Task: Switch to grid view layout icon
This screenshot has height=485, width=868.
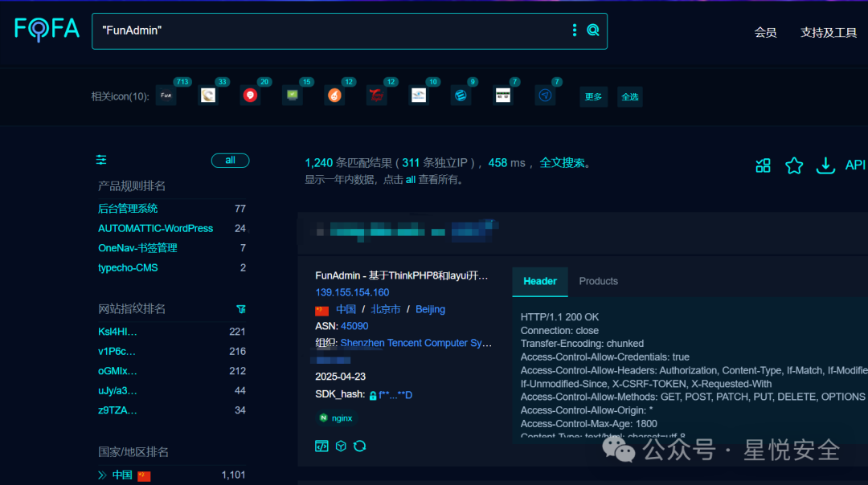Action: (763, 165)
